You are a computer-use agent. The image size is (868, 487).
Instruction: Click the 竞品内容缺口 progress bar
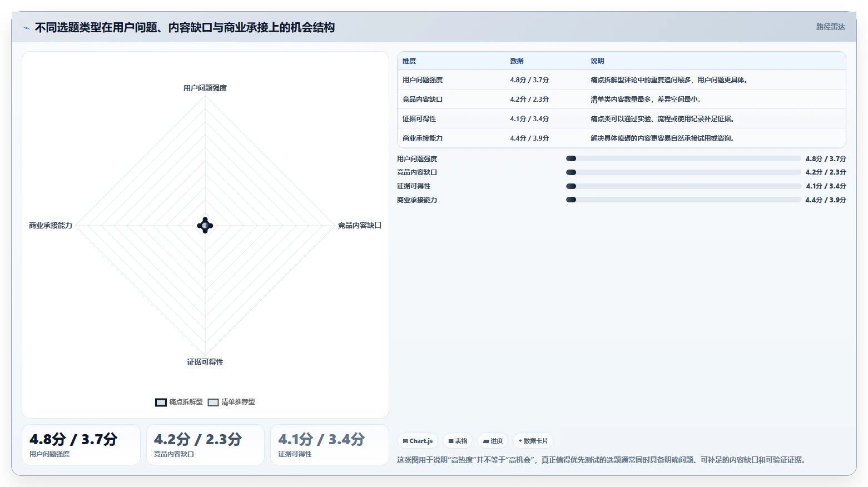(683, 172)
